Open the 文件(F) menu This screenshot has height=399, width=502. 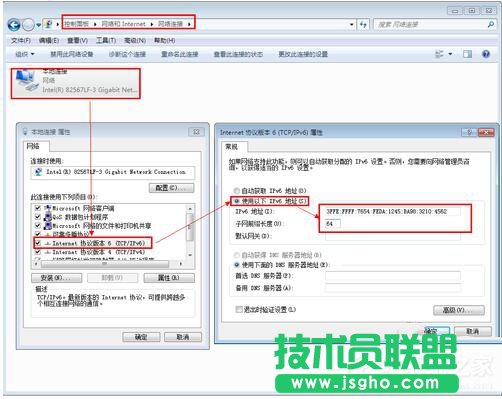[x=21, y=41]
